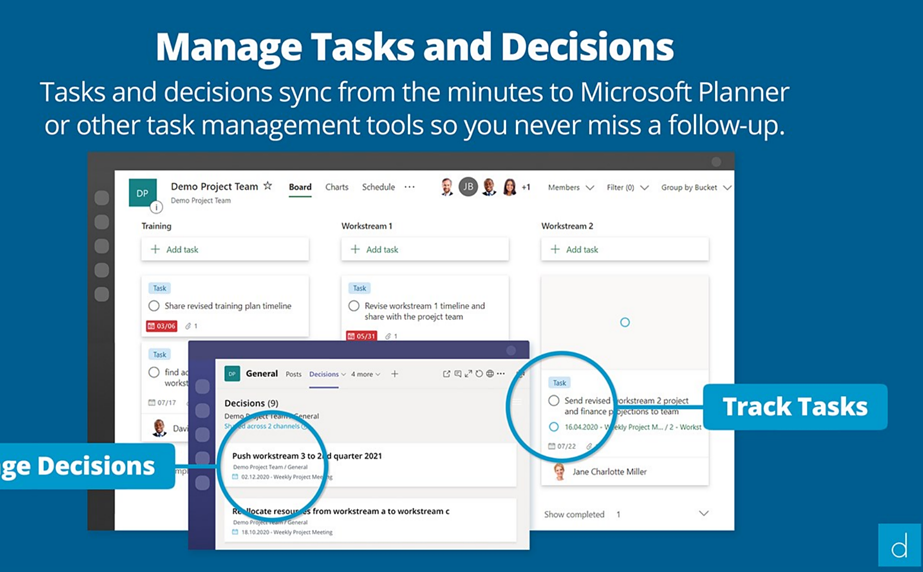Click the DP plan avatar in Planner
Screen dimensions: 923x572
coord(142,192)
